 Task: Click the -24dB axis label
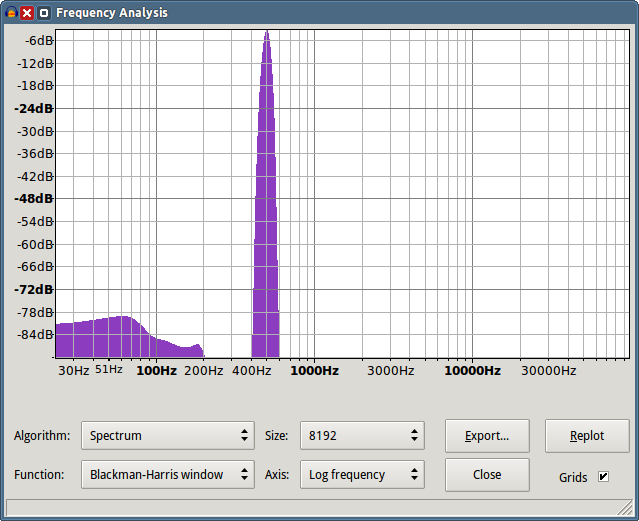(33, 108)
